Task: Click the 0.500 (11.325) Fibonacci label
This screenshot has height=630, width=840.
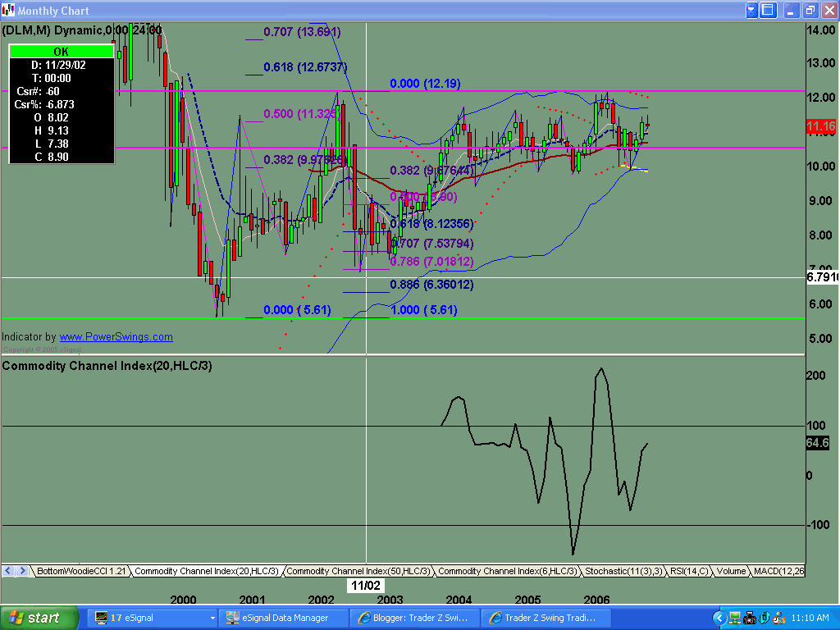Action: tap(301, 114)
